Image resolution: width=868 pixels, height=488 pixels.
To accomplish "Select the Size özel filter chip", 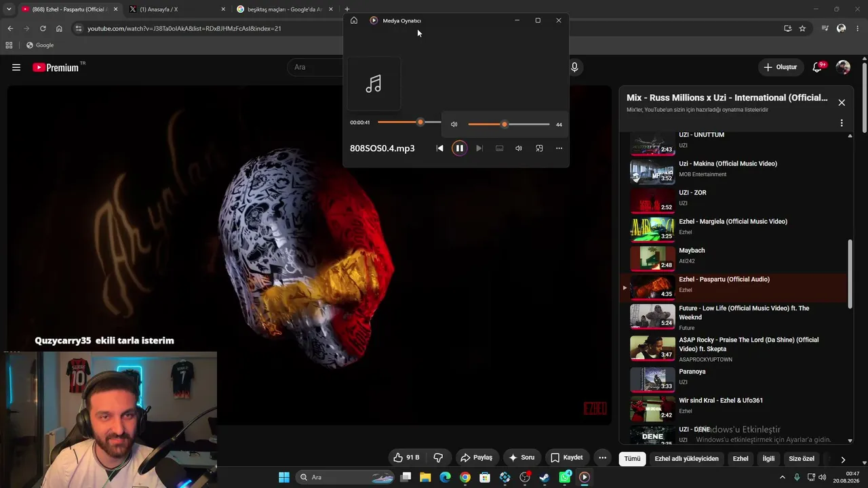I will pyautogui.click(x=802, y=459).
